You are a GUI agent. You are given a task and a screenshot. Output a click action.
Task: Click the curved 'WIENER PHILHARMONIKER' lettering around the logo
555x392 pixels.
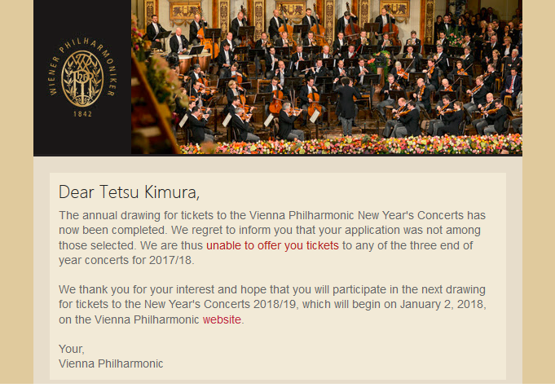tap(82, 65)
